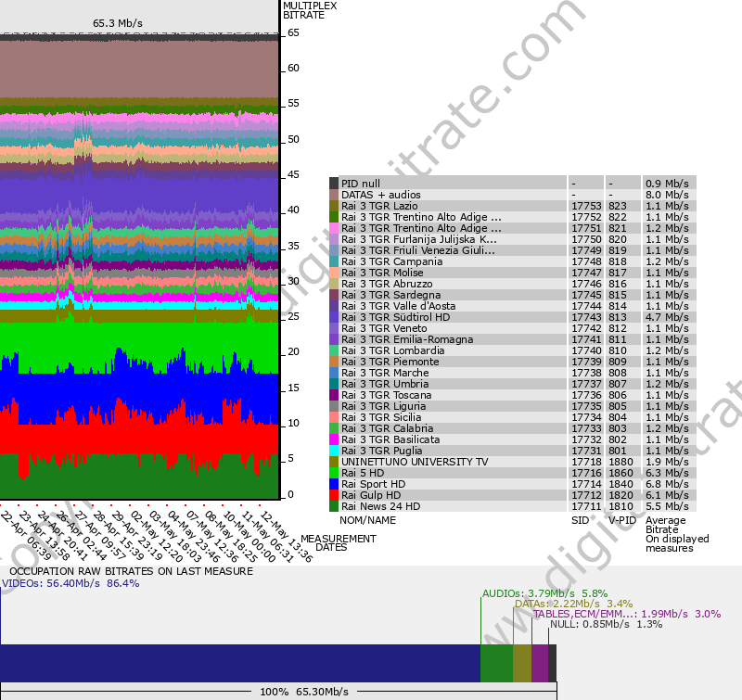
Task: Click the 8.0 Mb/s DATAS bitrate value
Action: (667, 195)
